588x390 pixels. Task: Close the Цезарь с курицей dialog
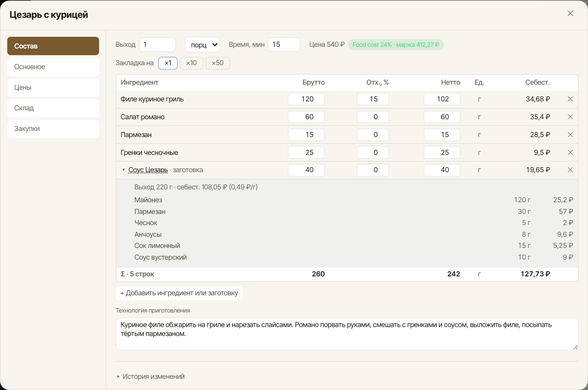coord(570,13)
